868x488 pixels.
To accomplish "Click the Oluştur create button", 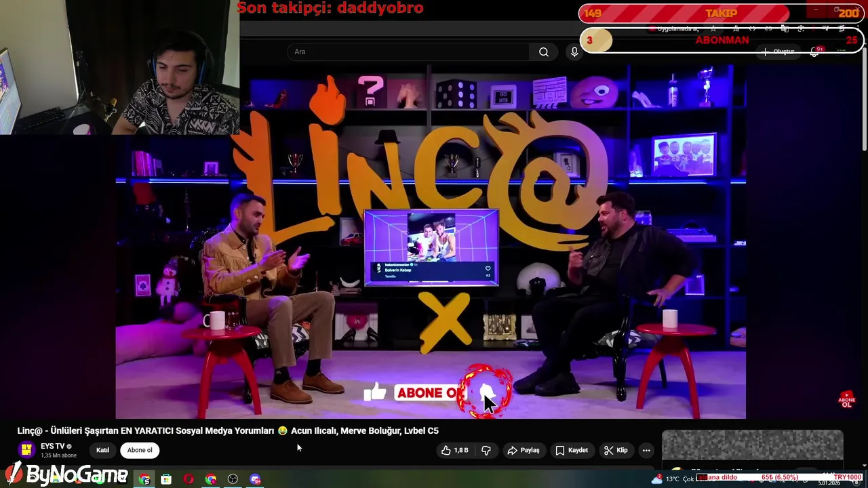I will pyautogui.click(x=778, y=52).
